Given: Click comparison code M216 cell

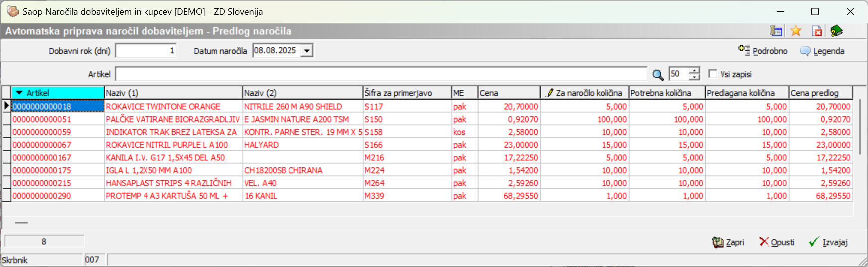Looking at the screenshot, I should click(x=407, y=157).
